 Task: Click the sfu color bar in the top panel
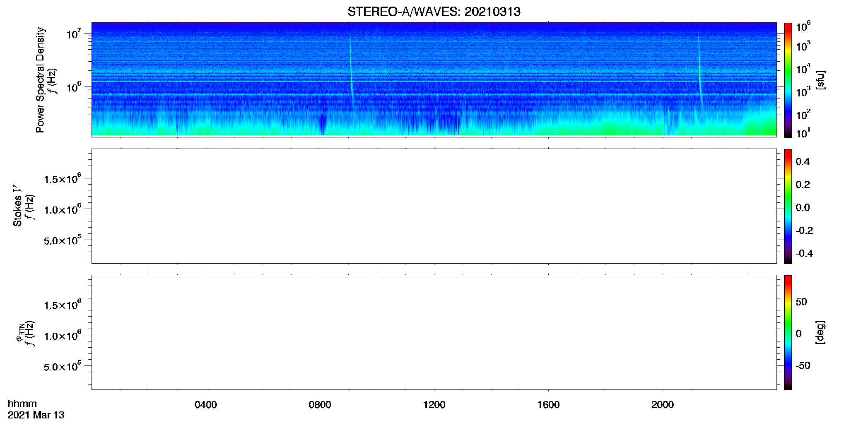click(788, 80)
